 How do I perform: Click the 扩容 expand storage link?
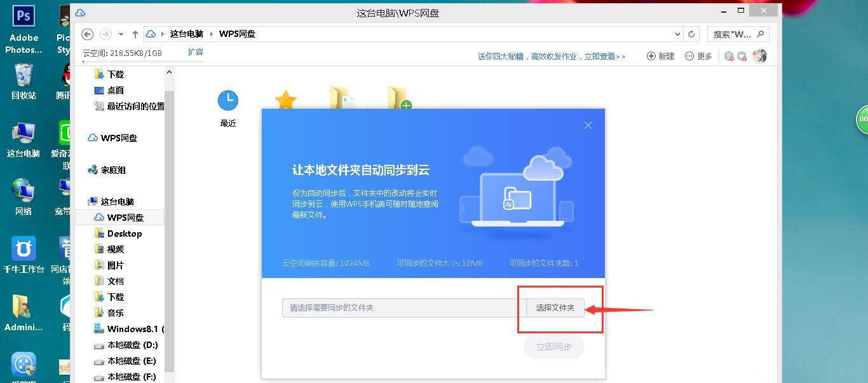(x=195, y=52)
